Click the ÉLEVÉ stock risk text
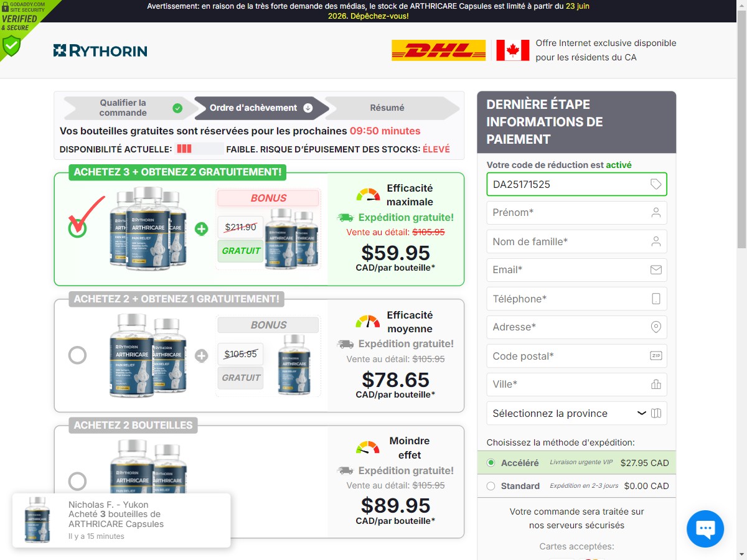This screenshot has height=560, width=747. (436, 149)
